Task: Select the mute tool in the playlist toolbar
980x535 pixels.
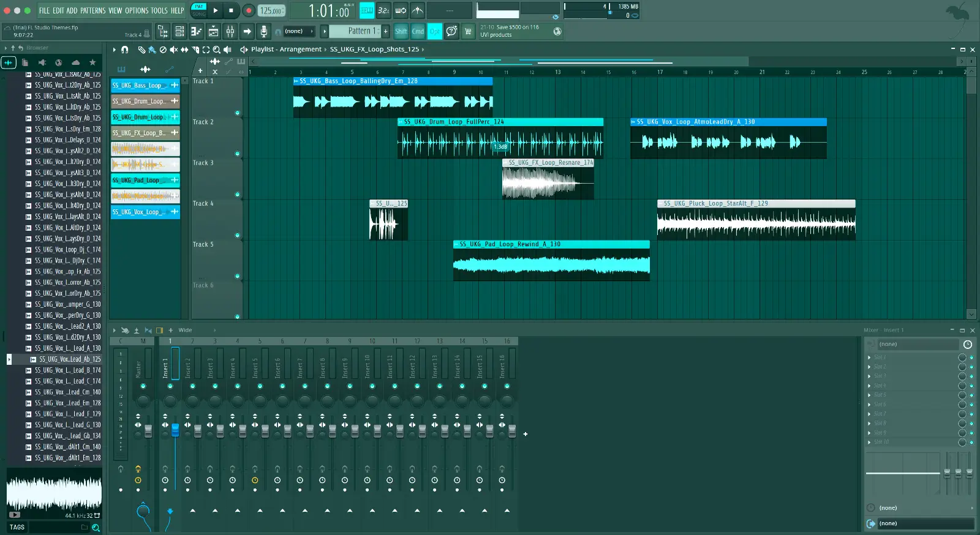Action: click(173, 50)
